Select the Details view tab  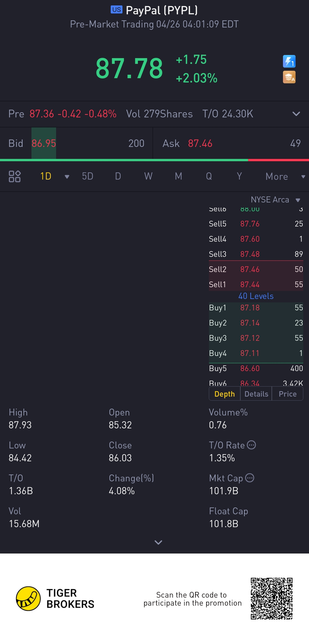[x=256, y=394]
